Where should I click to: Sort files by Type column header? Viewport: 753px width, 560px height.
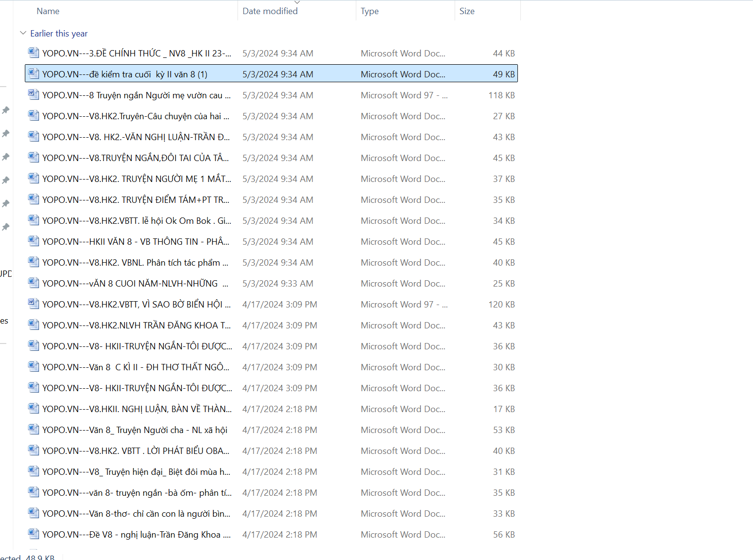[x=369, y=11]
